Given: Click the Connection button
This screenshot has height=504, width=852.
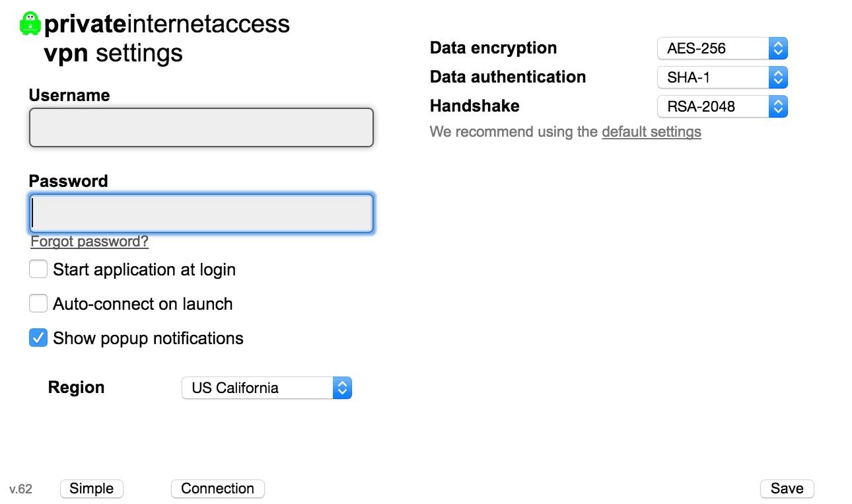Looking at the screenshot, I should pyautogui.click(x=217, y=489).
